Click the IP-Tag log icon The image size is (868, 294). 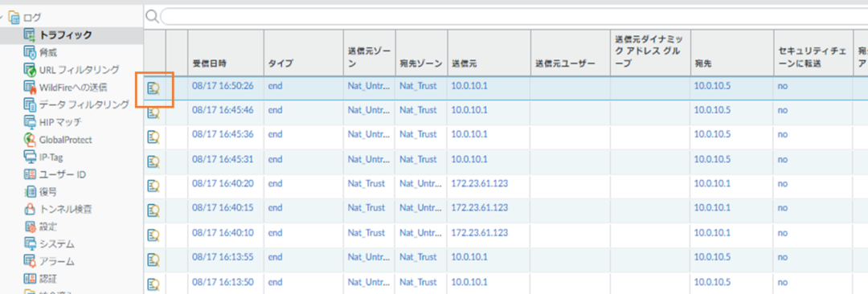pos(30,157)
